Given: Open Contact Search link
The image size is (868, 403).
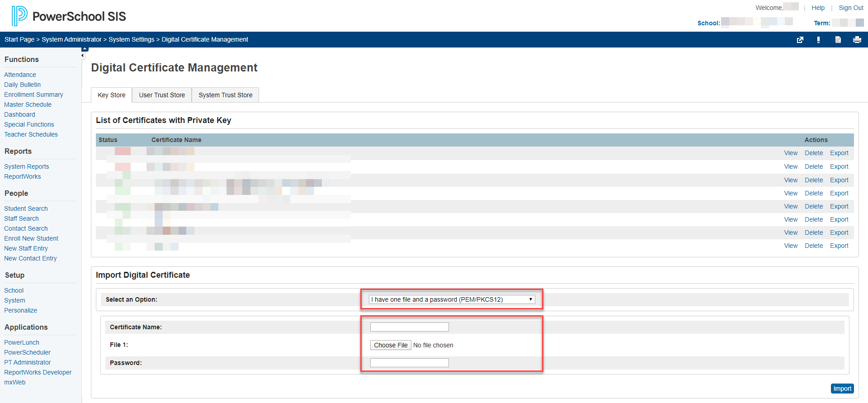Looking at the screenshot, I should pyautogui.click(x=26, y=228).
